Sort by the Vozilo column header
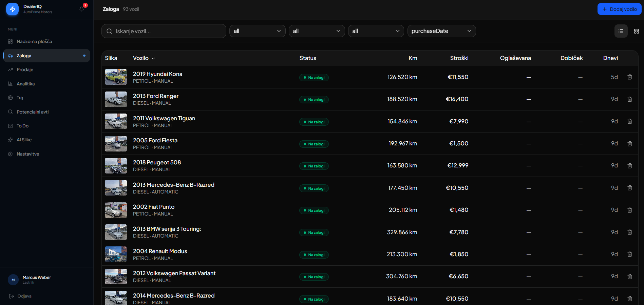Image resolution: width=644 pixels, height=305 pixels. (144, 58)
